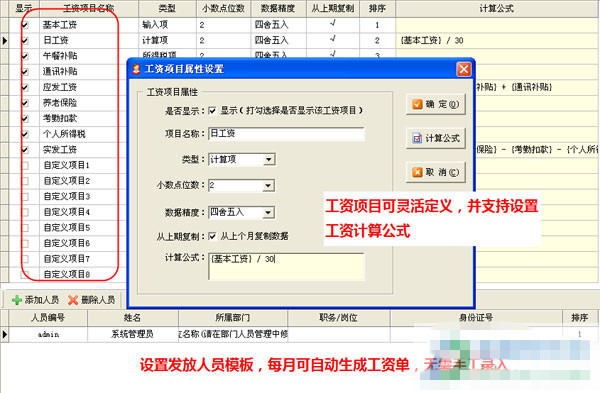The width and height of the screenshot is (600, 393).
Task: Select the 系统管理员 name cell
Action: pyautogui.click(x=133, y=334)
